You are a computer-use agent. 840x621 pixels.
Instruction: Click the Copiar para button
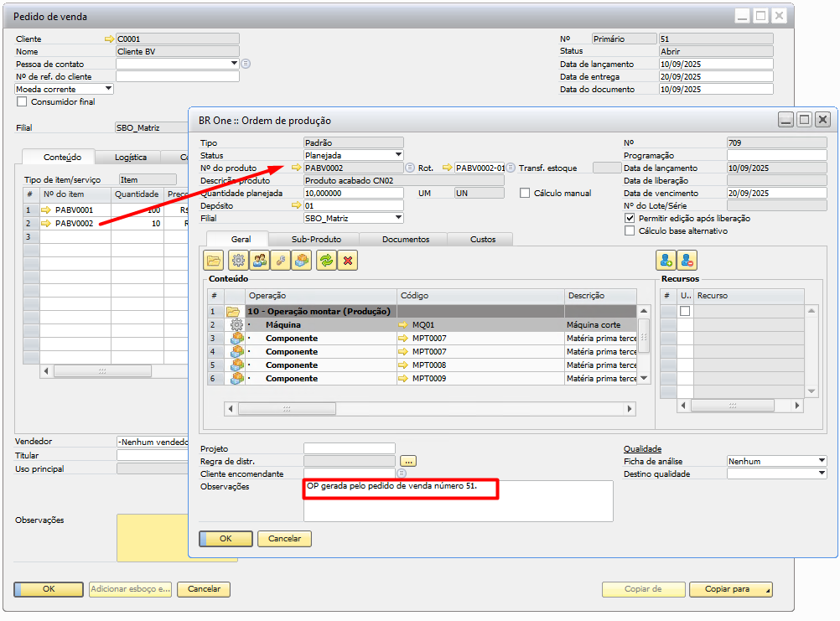click(x=730, y=589)
